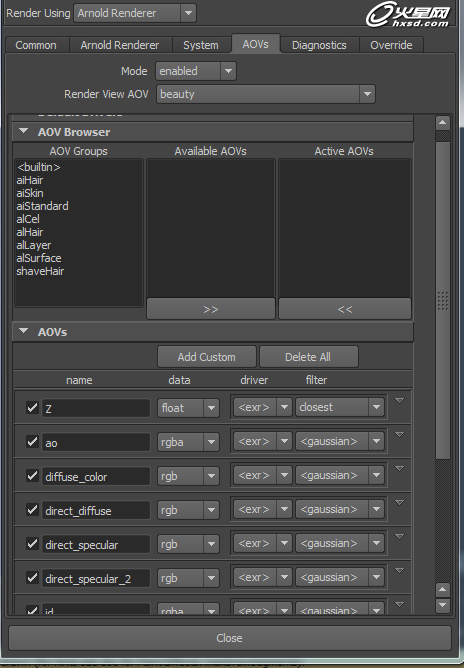Open the Render Using dropdown
Viewport: 464px width, 668px height.
(135, 13)
